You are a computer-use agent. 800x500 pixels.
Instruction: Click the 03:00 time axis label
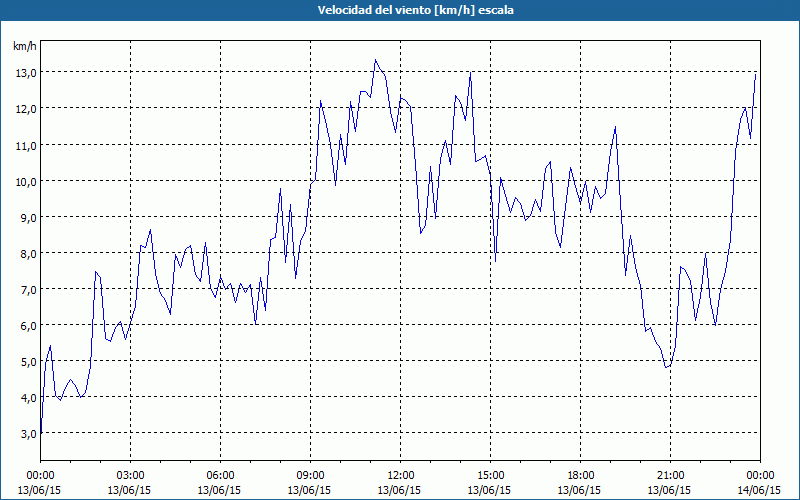[131, 476]
